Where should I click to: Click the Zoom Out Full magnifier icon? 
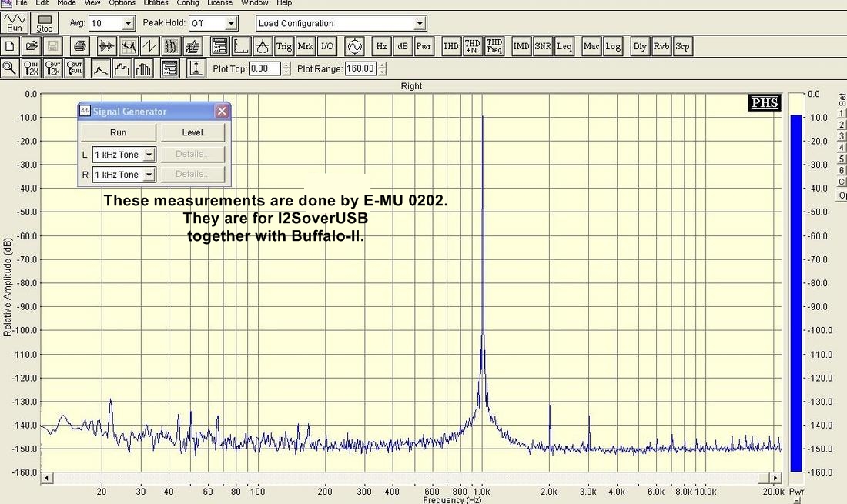tap(75, 68)
